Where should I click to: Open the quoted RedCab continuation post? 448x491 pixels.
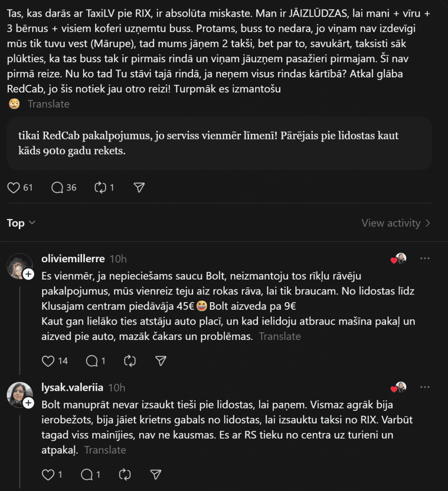click(x=219, y=143)
